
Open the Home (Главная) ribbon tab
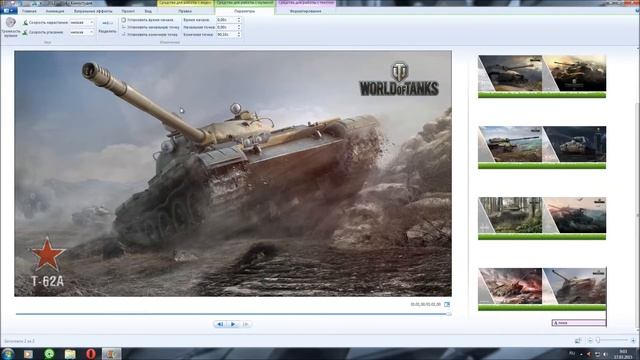point(29,11)
